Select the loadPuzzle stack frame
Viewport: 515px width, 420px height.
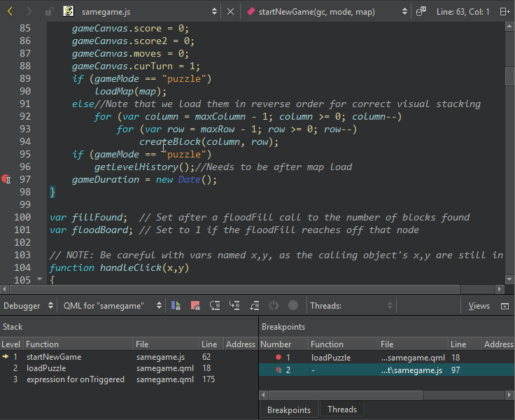click(x=46, y=368)
